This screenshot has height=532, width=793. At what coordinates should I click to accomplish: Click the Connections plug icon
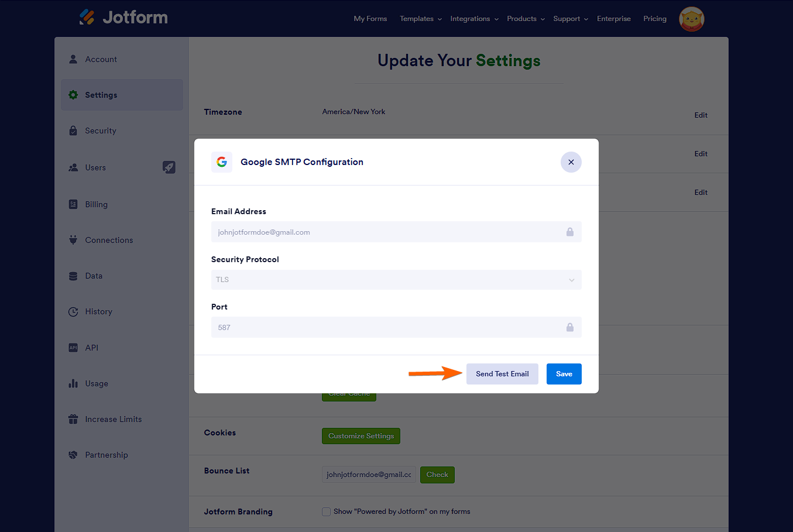pyautogui.click(x=73, y=240)
